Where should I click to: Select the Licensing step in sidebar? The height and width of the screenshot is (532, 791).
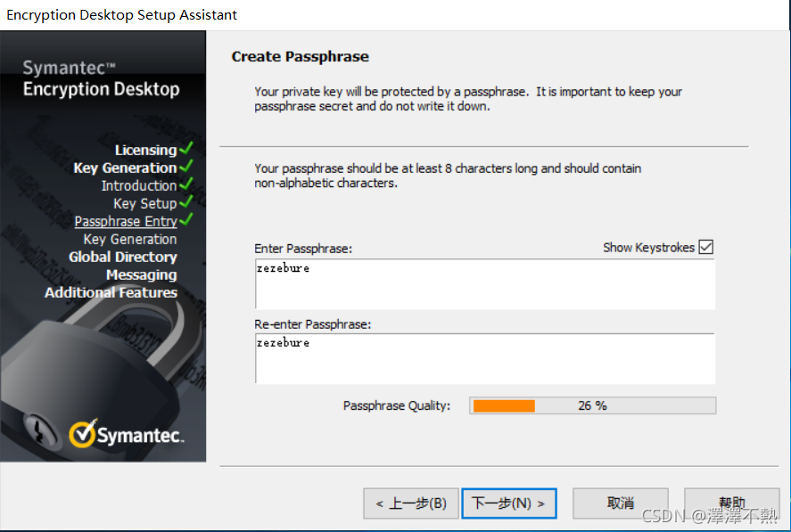pos(145,150)
